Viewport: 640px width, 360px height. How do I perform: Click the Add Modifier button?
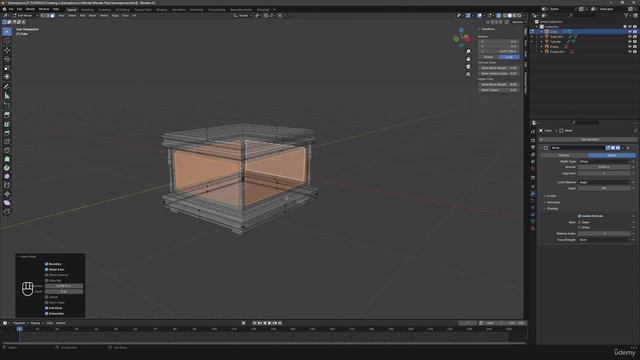589,140
